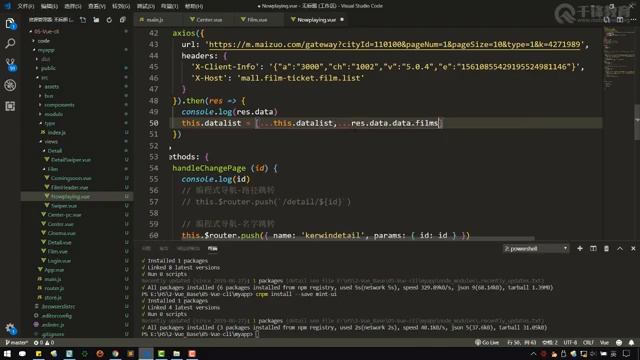Switch to the Film.vue editor tab
Screen dimensions: 640x360
(257, 20)
